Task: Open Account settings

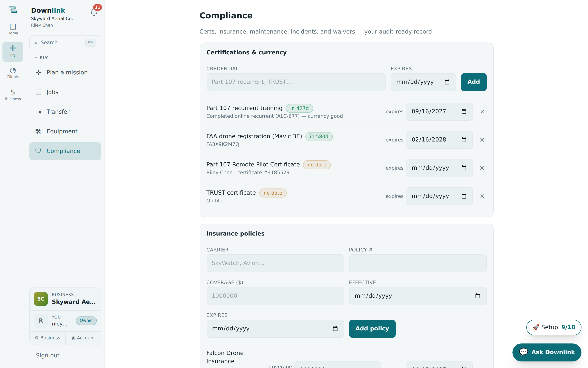Action: [x=83, y=338]
